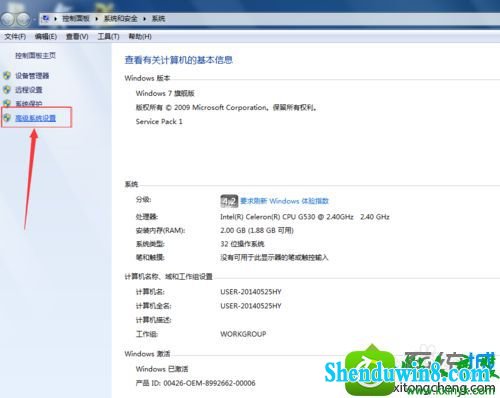Click the shield icon beside 远程设置
Screen dimensions: 500x398
click(7, 90)
